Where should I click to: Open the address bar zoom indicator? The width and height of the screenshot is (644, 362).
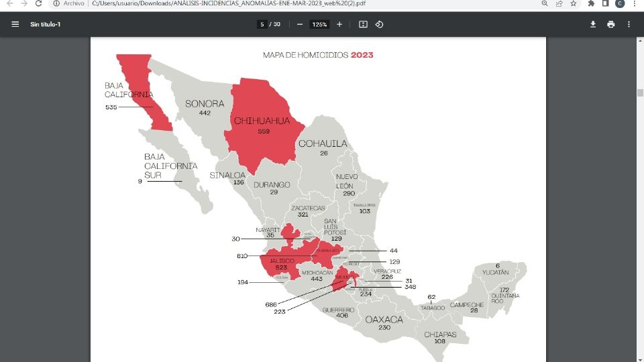click(544, 3)
